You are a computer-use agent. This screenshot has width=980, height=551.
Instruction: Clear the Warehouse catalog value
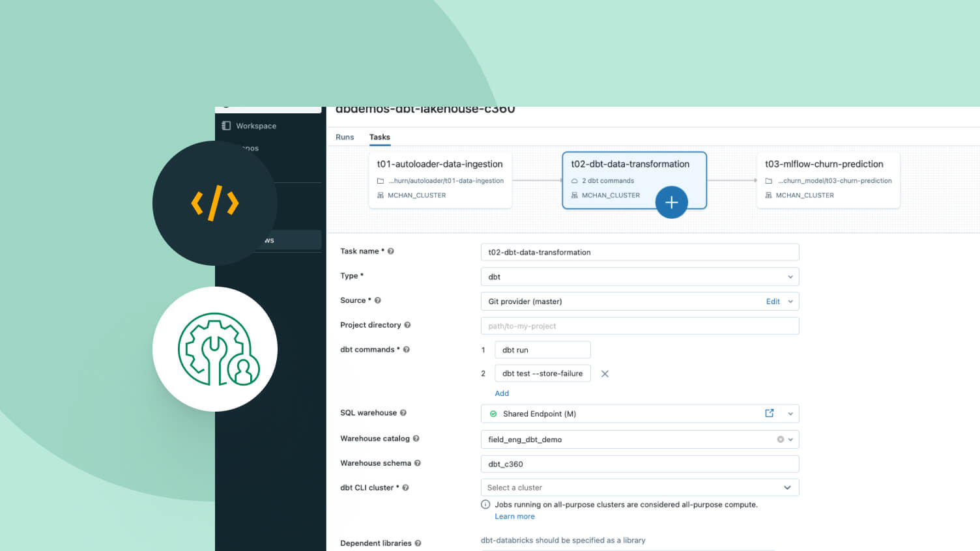(x=780, y=440)
